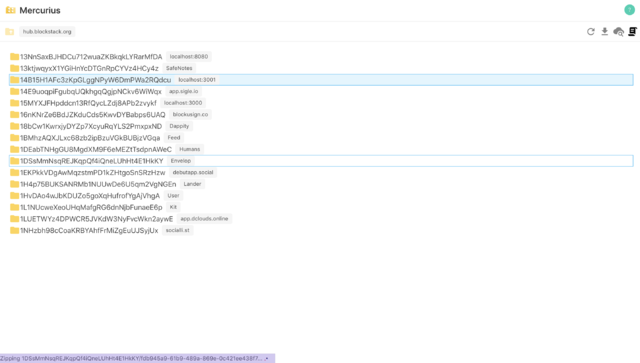Open folder name 1L1NUcweXeoUHqMafgRG8dnNjbFunaeE6p
This screenshot has width=640, height=363.
point(91,207)
